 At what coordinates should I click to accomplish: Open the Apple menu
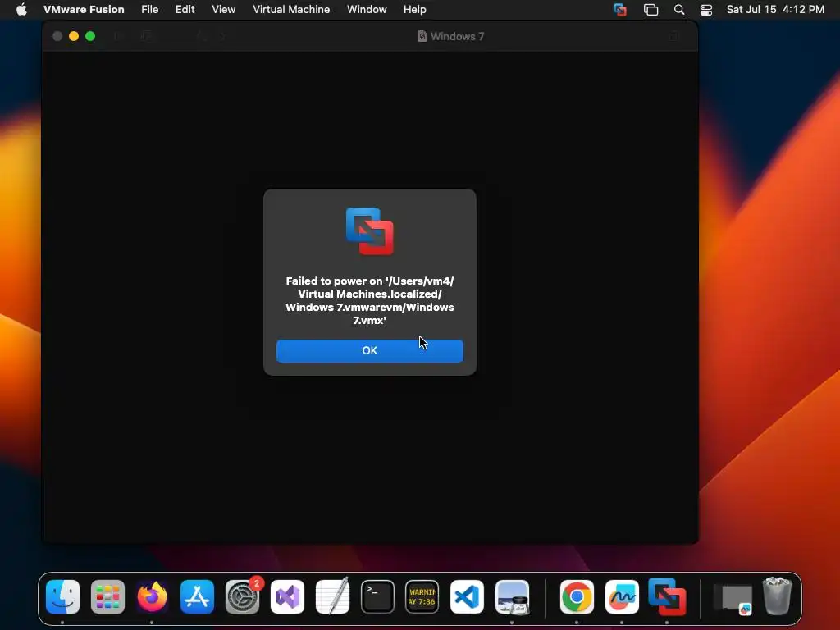tap(21, 9)
